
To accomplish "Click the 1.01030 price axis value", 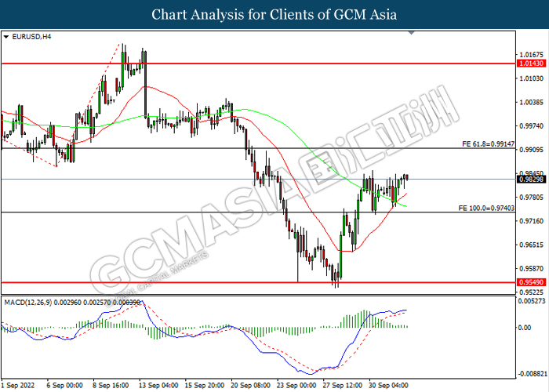I will coord(532,78).
